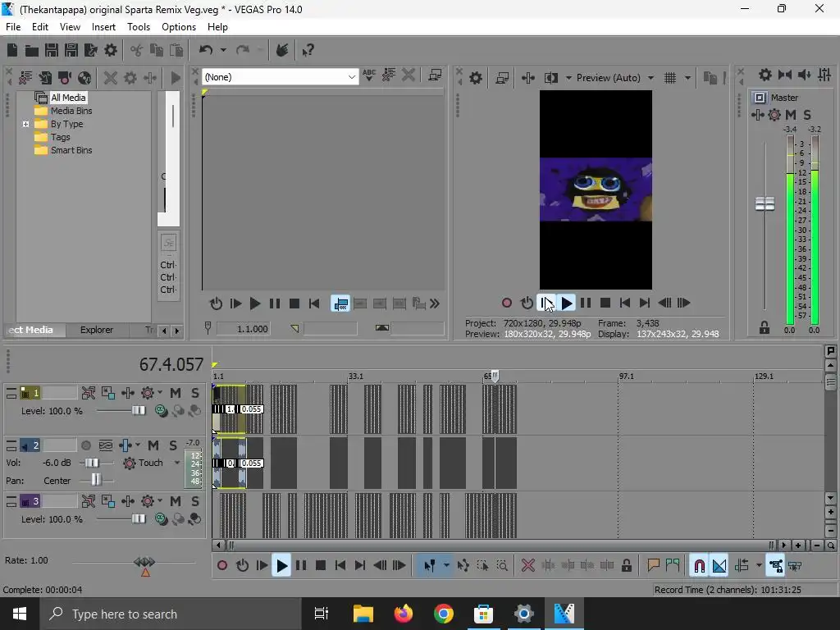Image resolution: width=840 pixels, height=630 pixels.
Task: Click the Master volume fader handle
Action: click(x=765, y=204)
